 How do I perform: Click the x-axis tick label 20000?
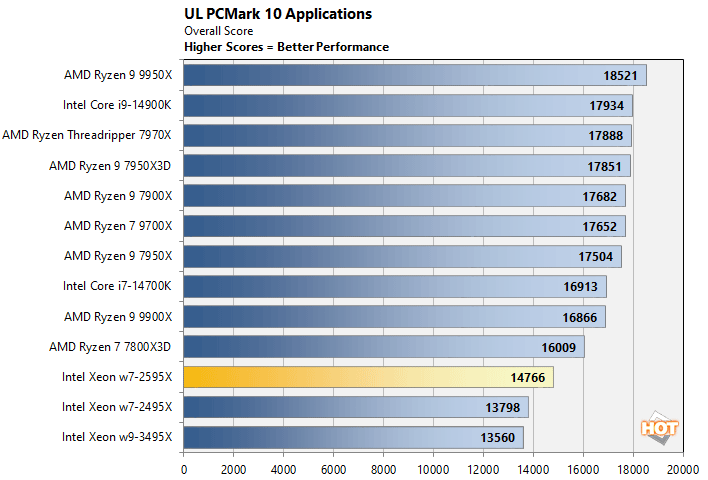(x=683, y=470)
